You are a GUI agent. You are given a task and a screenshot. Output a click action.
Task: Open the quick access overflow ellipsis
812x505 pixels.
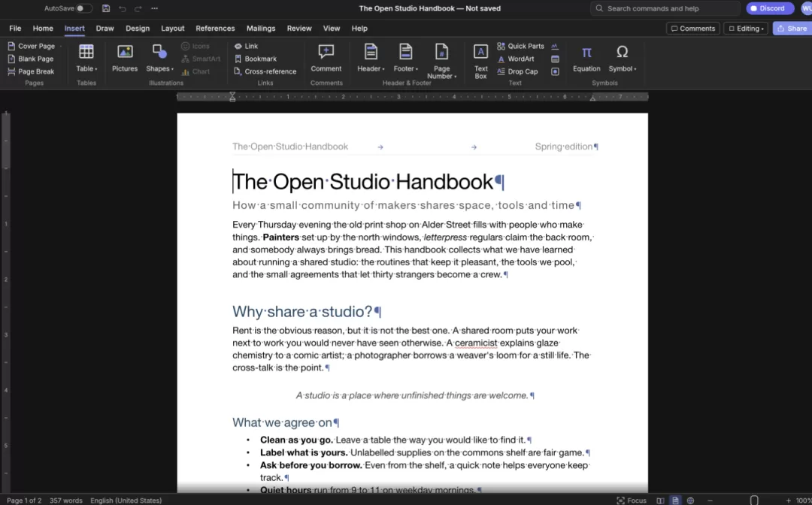point(154,8)
